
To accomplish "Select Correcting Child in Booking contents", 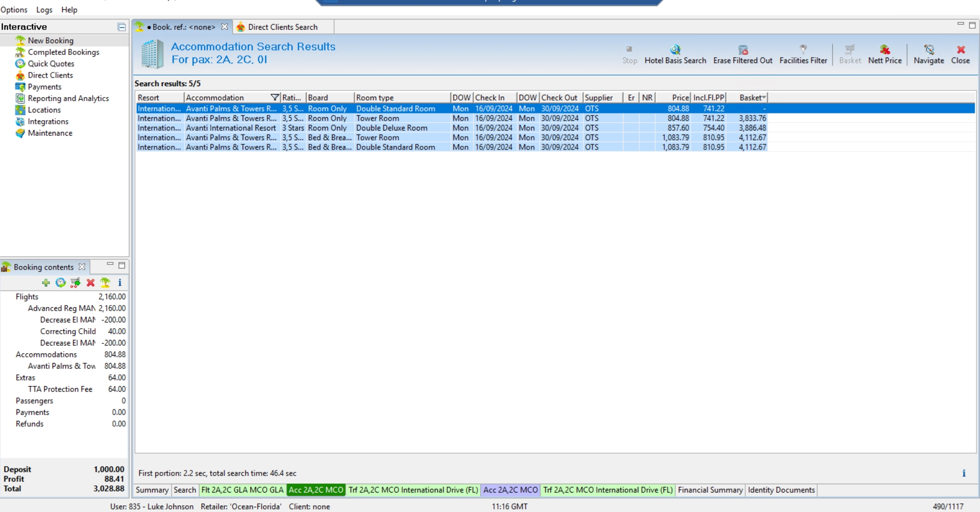I will [68, 331].
